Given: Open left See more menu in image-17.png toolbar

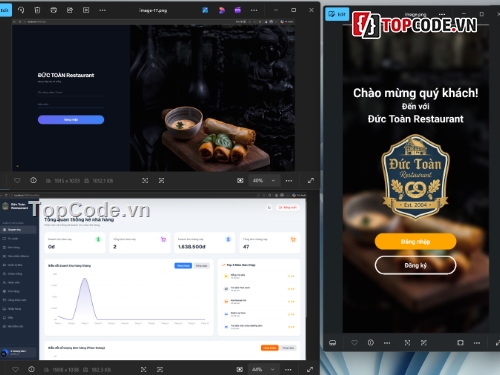Looking at the screenshot, I should (102, 10).
